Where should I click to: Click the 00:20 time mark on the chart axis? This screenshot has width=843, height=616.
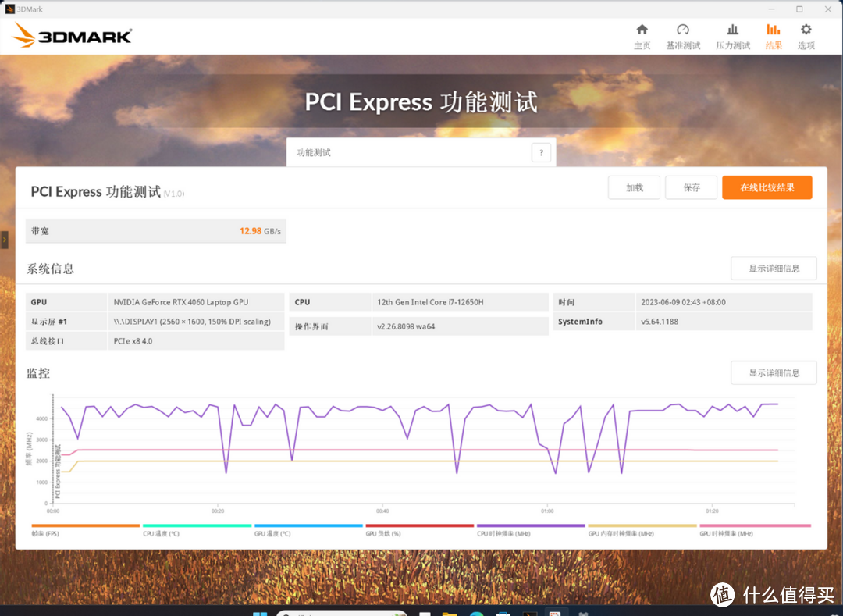tap(217, 511)
